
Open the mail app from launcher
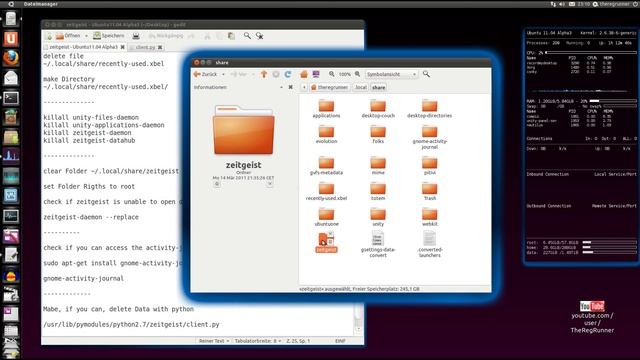tap(11, 78)
